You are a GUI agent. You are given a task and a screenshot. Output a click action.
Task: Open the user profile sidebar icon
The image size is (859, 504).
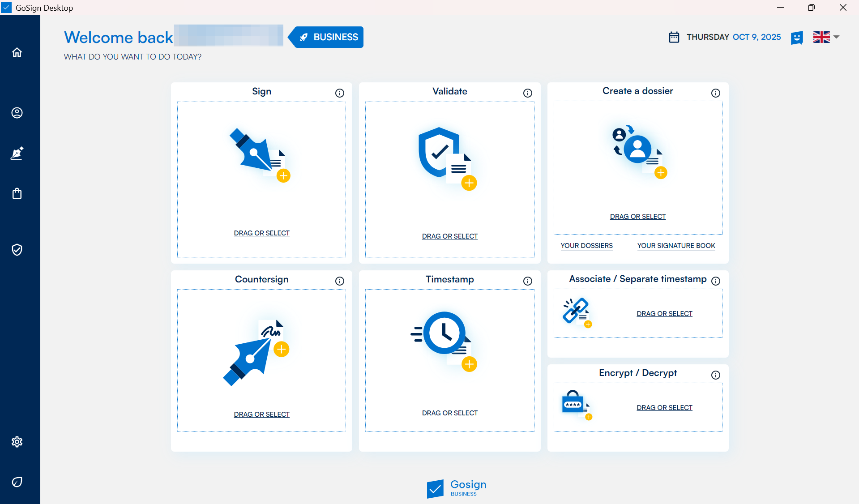click(x=17, y=113)
